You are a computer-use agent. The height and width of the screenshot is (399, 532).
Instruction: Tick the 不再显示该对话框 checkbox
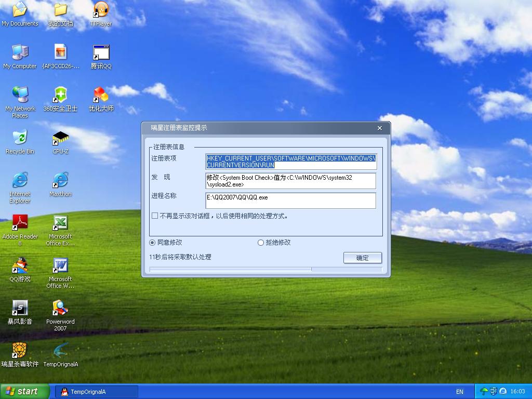pos(155,216)
